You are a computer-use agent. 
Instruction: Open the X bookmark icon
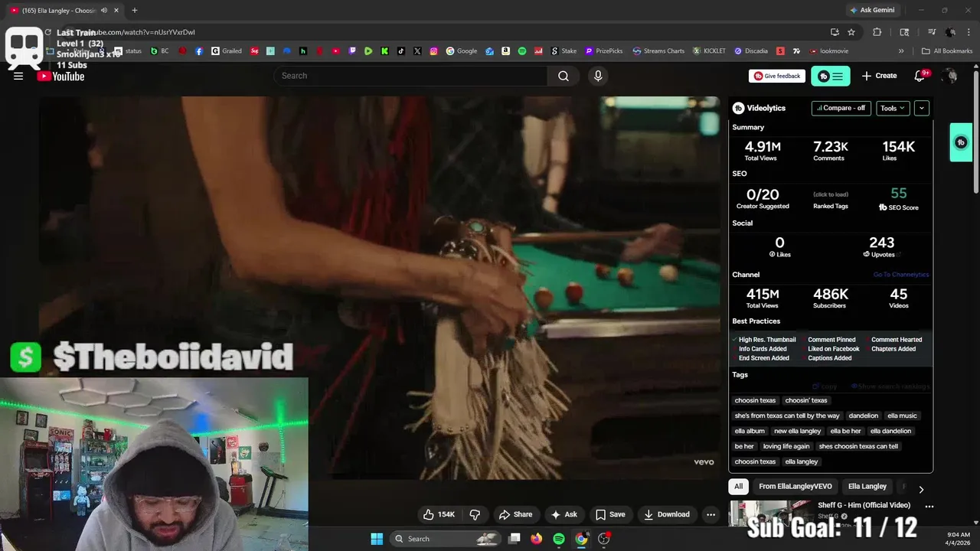[417, 51]
